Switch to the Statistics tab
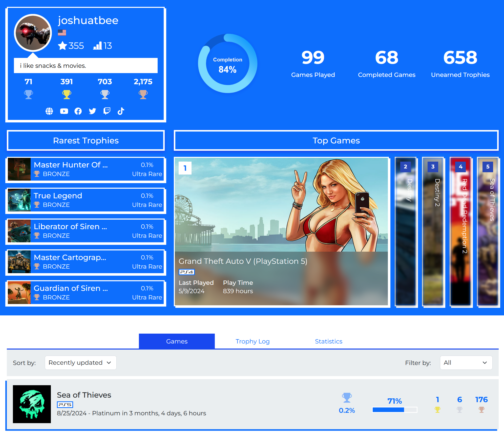The width and height of the screenshot is (504, 432). pyautogui.click(x=328, y=341)
